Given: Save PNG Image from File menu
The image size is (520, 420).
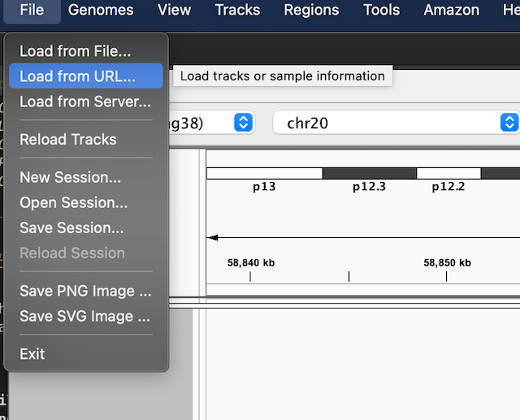Looking at the screenshot, I should (x=85, y=292).
